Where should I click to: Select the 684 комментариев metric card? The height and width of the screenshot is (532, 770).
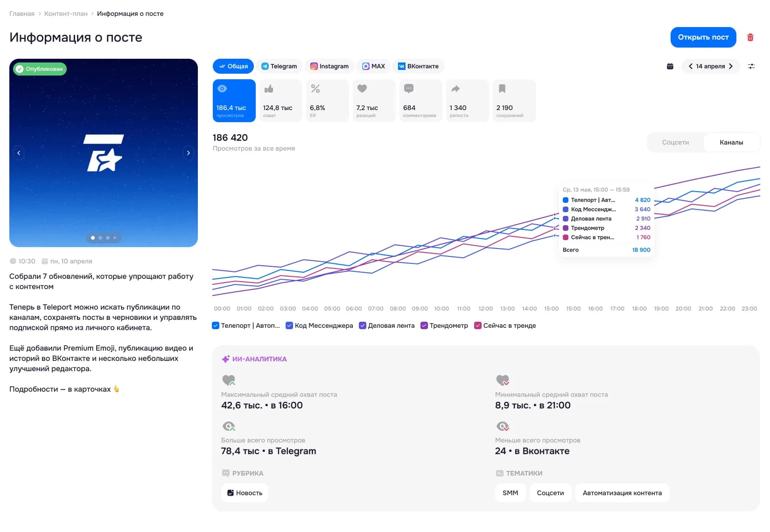[x=421, y=101]
